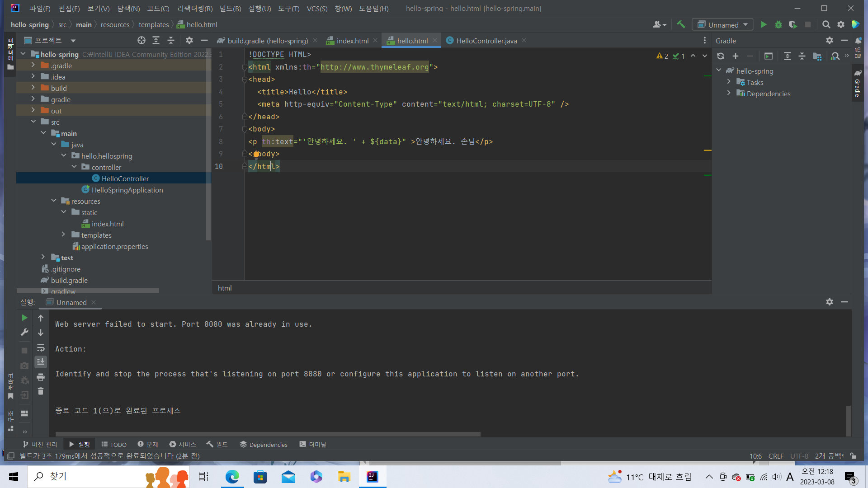Execute Gradle task icon in Gradle panel
The image size is (868, 488).
(x=769, y=56)
